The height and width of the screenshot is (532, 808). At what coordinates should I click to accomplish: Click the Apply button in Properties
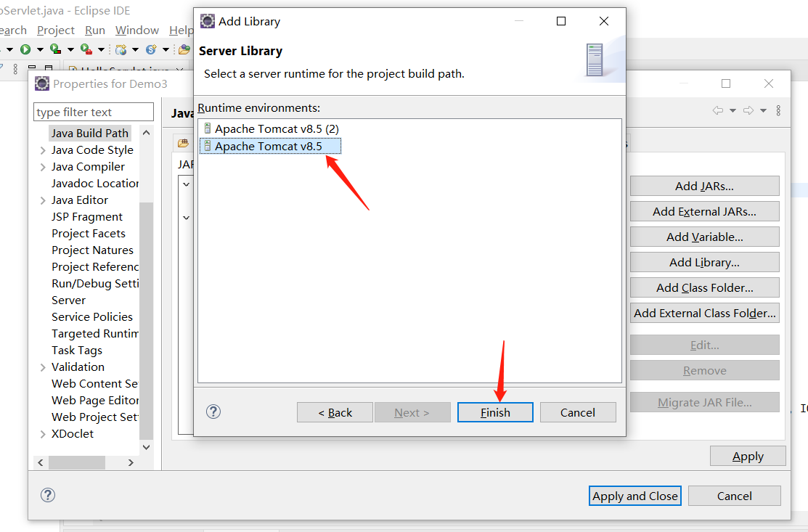748,457
